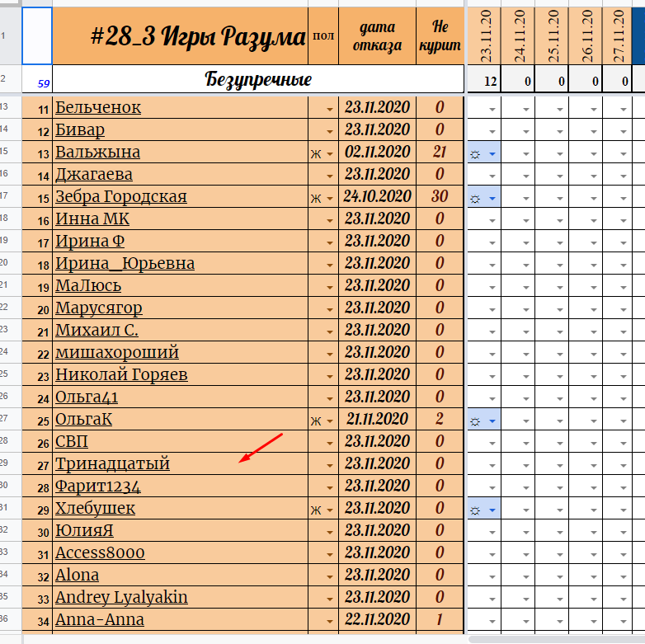
Task: Select the value 2 in ОльгаК row
Action: click(x=440, y=420)
